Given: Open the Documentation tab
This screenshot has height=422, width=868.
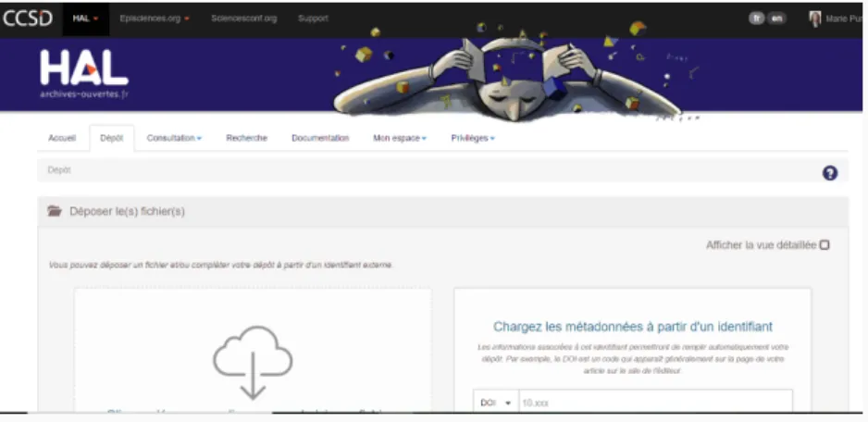Looking at the screenshot, I should pos(320,139).
